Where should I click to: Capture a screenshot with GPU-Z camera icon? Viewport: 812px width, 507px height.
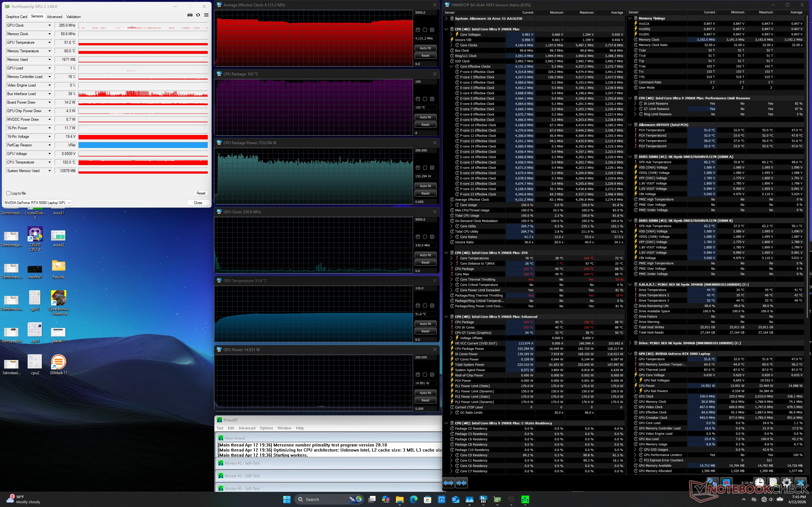(x=190, y=15)
